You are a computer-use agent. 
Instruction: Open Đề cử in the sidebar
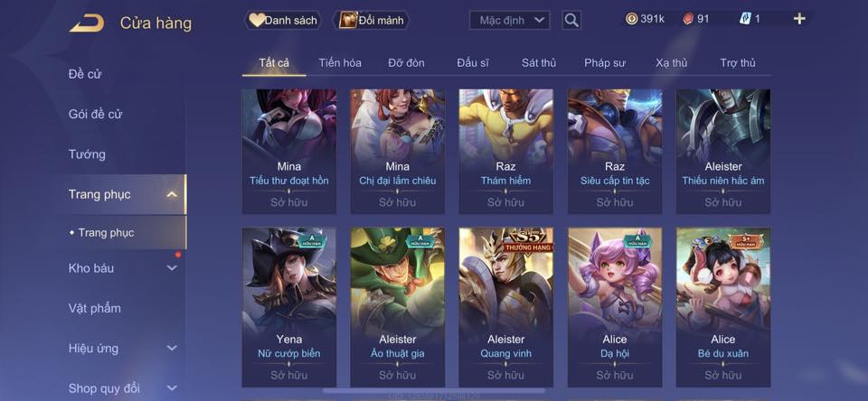tap(85, 73)
